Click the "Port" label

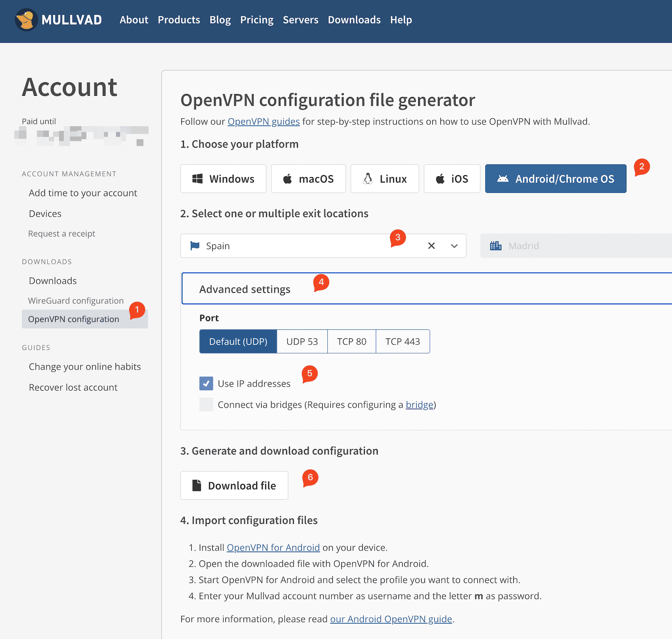(x=209, y=318)
